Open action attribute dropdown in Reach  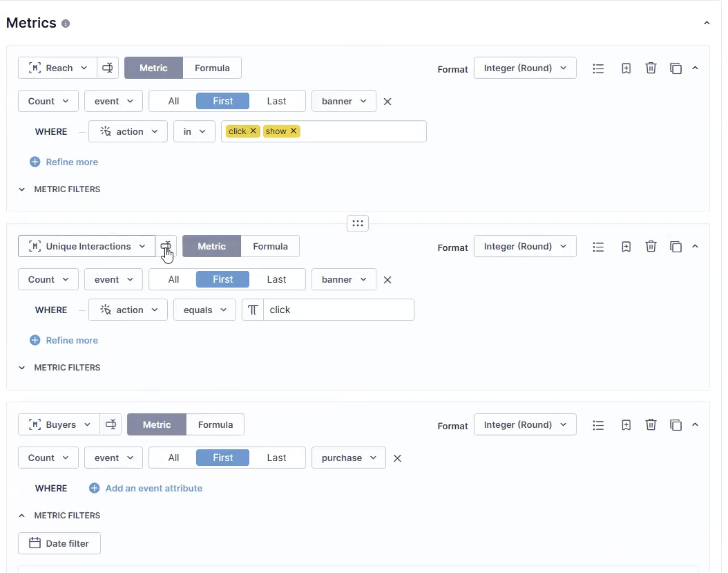[x=128, y=131]
